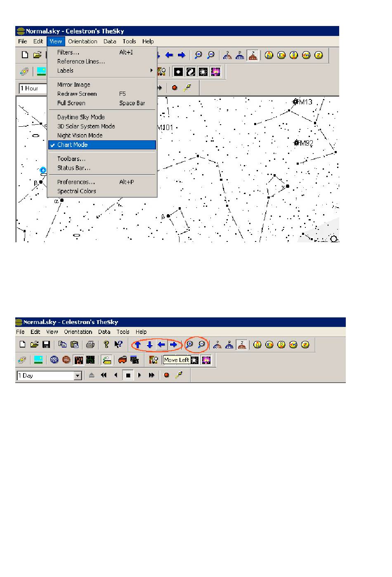Click Move Up arrow in lower screenshot
The image size is (392, 577).
tap(138, 345)
